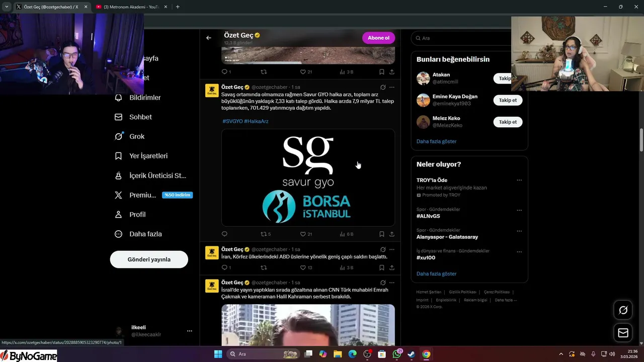Open the Savur GYO Borsa İstanbul image
The image size is (644, 362).
coord(308,177)
